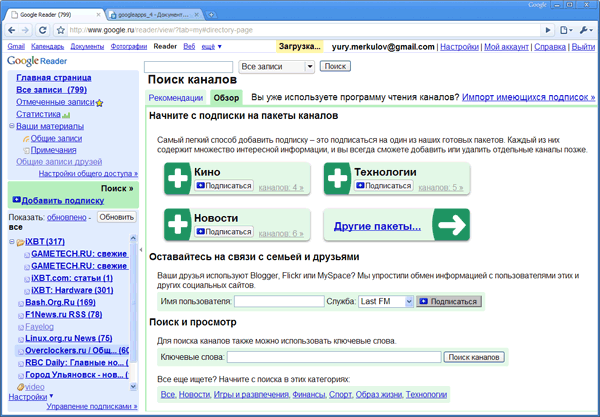Expand the ещё menu in top bar
Image resolution: width=600 pixels, height=417 pixels.
point(212,47)
